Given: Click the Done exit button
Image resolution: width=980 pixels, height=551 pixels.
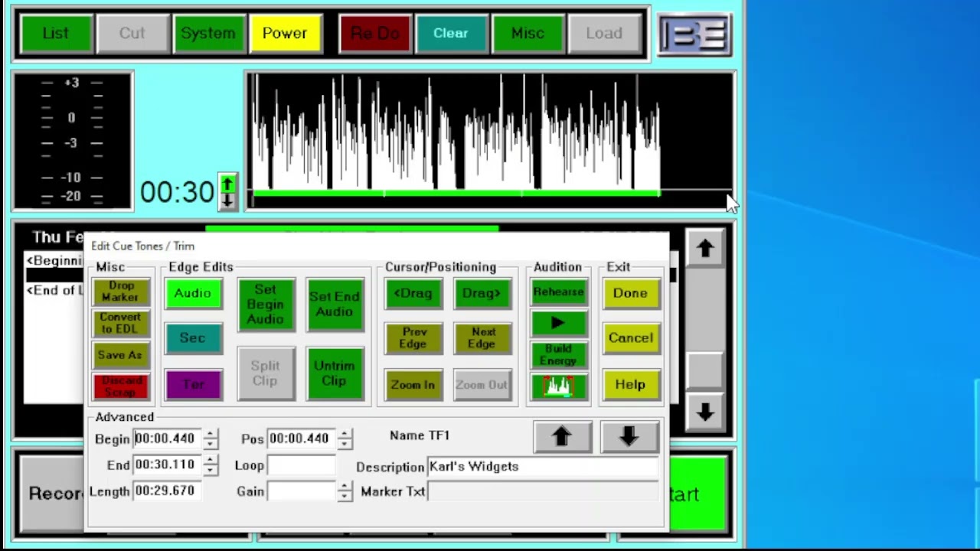Looking at the screenshot, I should click(630, 294).
